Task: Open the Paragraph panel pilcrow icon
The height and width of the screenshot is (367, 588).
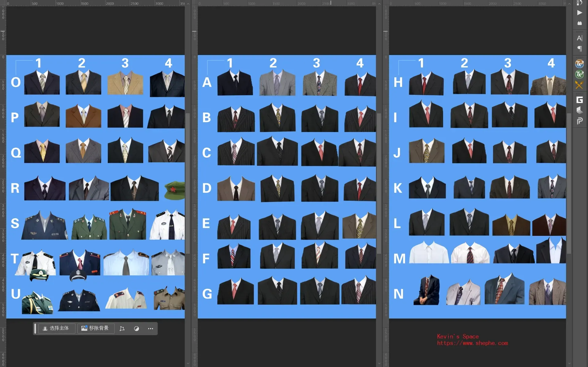Action: point(579,49)
